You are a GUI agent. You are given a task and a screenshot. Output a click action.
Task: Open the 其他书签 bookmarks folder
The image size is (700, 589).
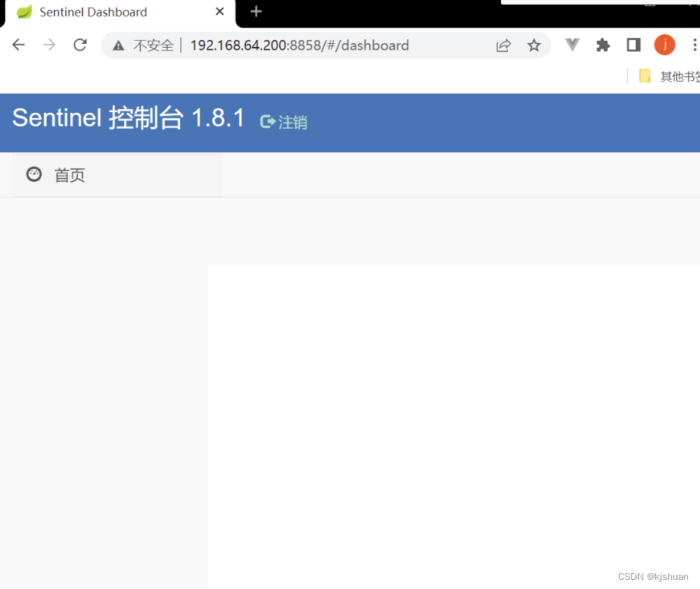(669, 76)
